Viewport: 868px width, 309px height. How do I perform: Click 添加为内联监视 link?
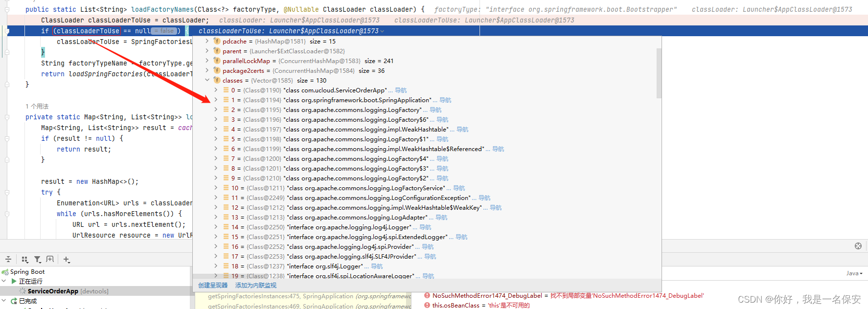point(256,286)
